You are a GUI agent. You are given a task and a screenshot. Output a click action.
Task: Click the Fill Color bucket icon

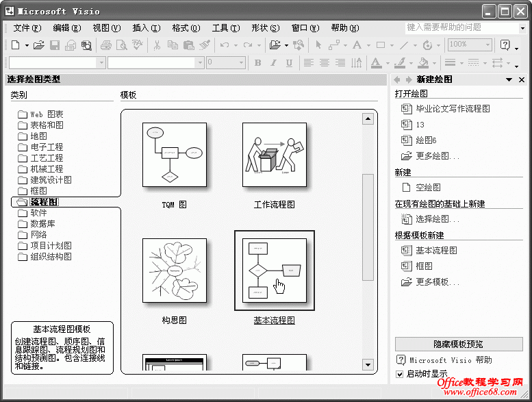tap(422, 63)
